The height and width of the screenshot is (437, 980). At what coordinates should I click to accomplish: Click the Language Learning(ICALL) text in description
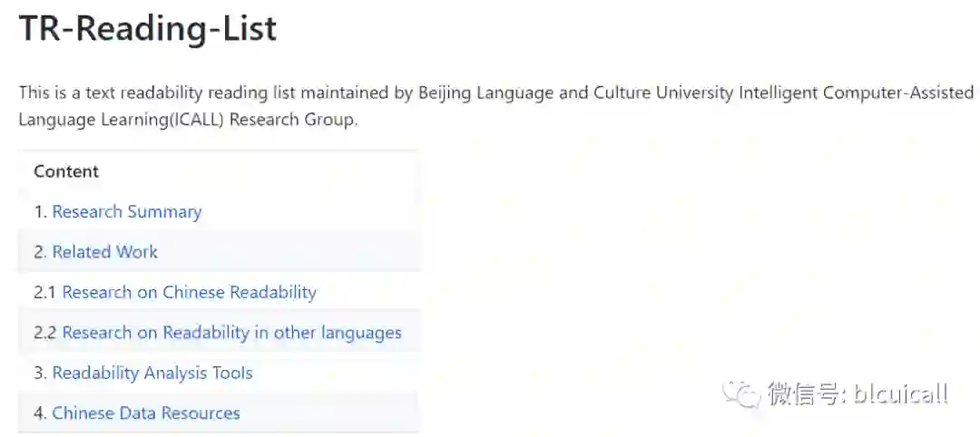[x=121, y=120]
